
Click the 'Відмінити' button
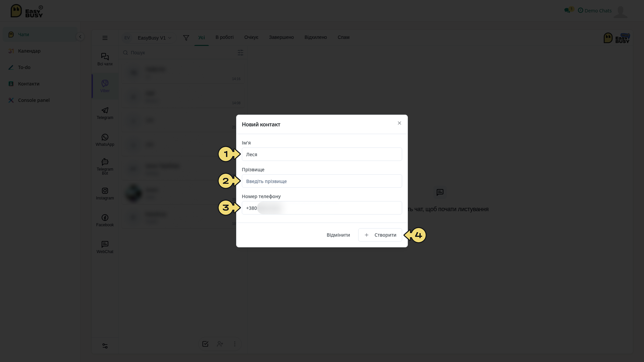(338, 235)
